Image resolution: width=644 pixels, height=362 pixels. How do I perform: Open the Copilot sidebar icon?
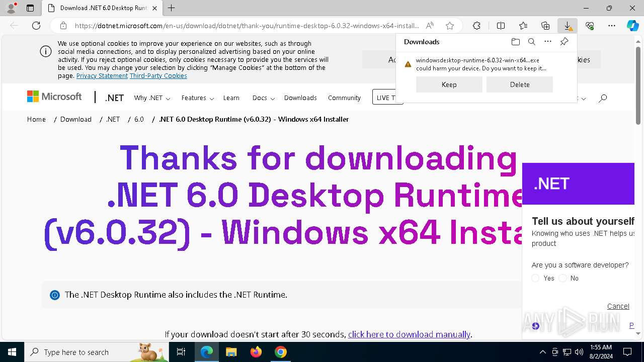pyautogui.click(x=632, y=26)
